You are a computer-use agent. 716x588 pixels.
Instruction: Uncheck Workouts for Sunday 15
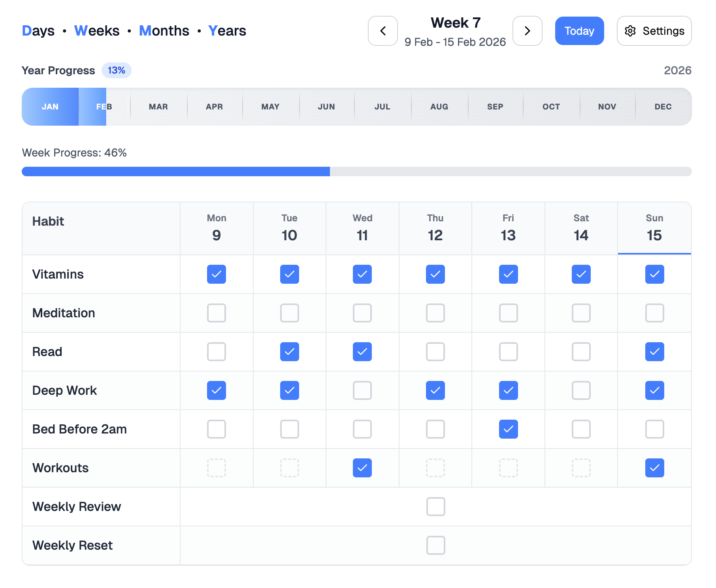pos(654,468)
